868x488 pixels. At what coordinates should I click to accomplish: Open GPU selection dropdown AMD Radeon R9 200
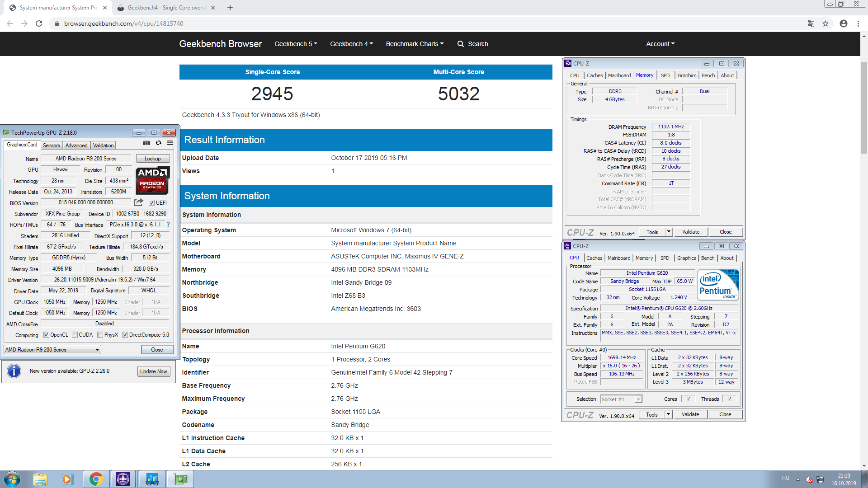pos(52,350)
